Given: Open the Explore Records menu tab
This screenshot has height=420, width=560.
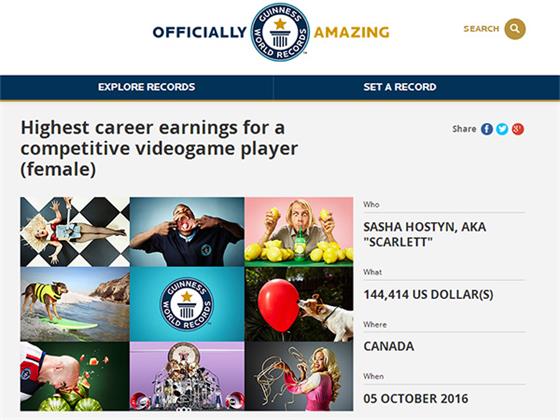Looking at the screenshot, I should coord(146,87).
